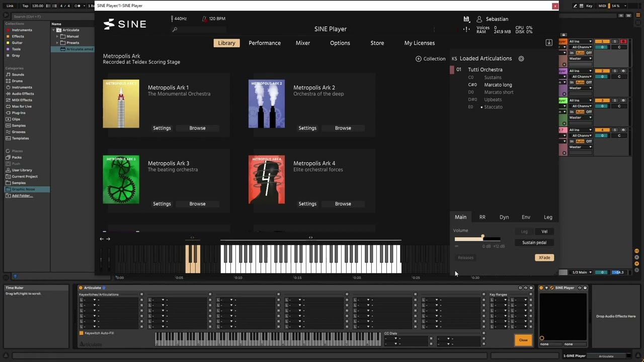Open the Store tab

coord(377,43)
